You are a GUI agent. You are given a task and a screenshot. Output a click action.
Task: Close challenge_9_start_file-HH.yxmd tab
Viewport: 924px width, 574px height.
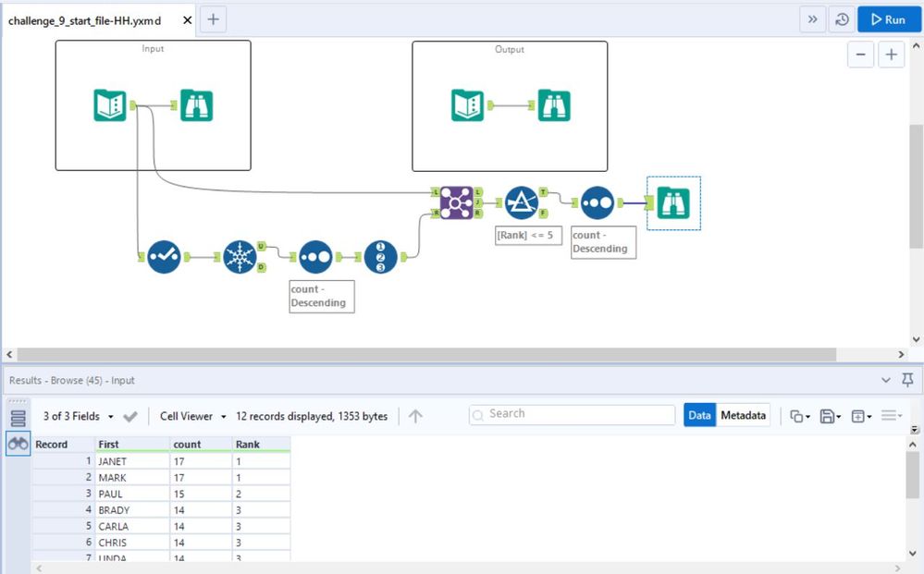[x=188, y=20]
